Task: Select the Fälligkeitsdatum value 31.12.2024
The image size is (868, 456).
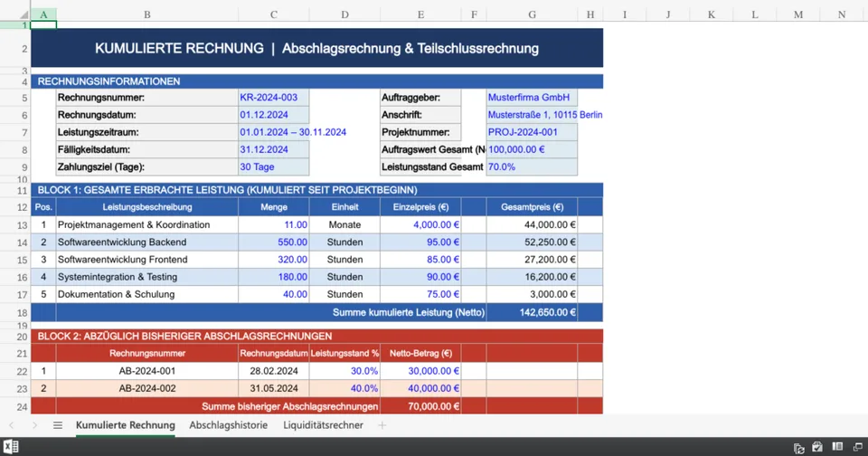Action: pos(273,149)
